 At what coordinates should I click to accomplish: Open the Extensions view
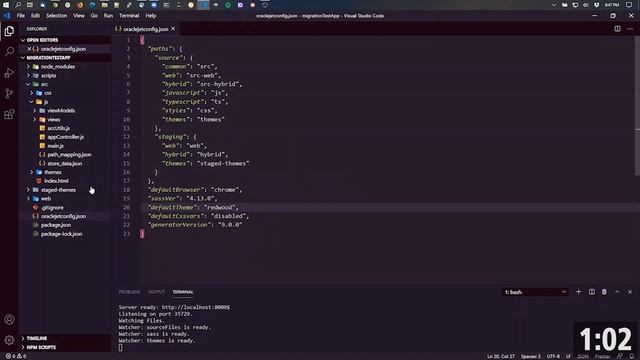[9, 114]
